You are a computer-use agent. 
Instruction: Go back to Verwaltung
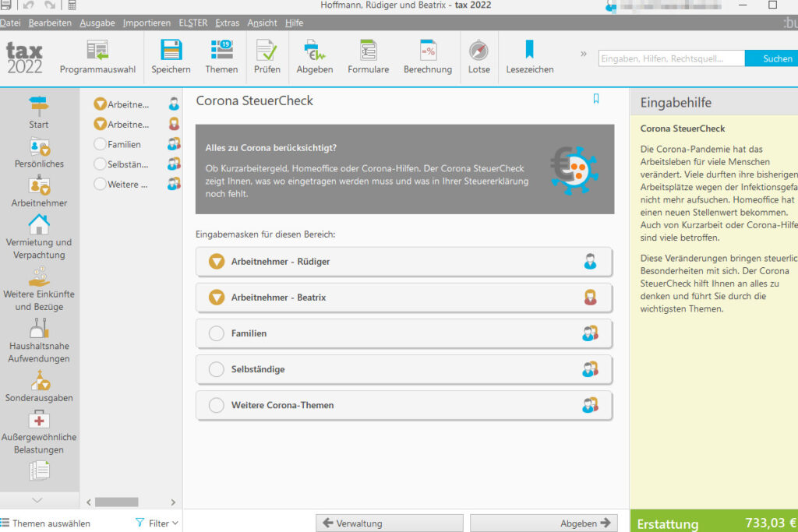click(x=390, y=523)
